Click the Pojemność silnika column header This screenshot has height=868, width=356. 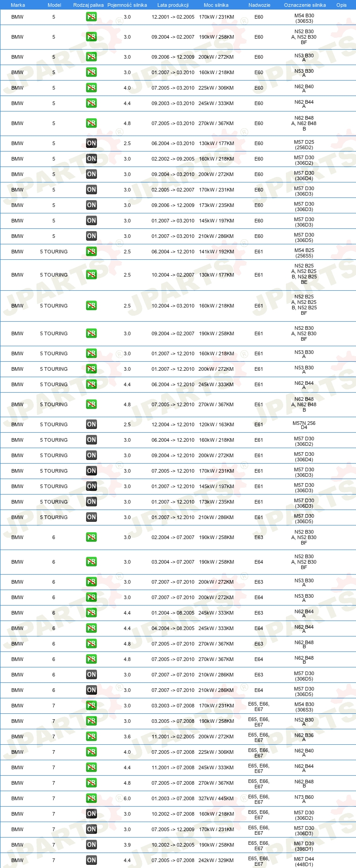tap(127, 5)
